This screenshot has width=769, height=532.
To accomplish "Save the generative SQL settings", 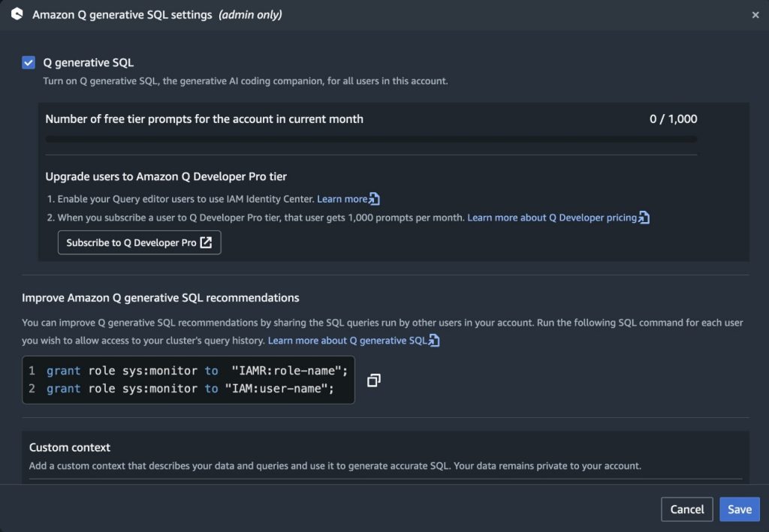I will [740, 509].
